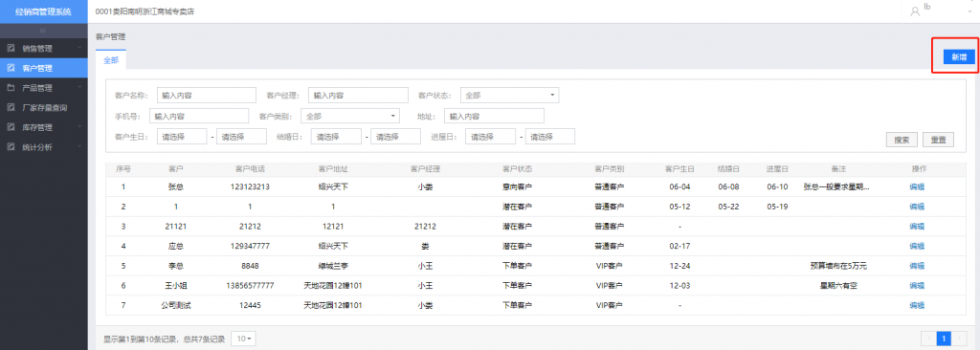Open 厂家存量查询 in the sidebar

tap(44, 107)
